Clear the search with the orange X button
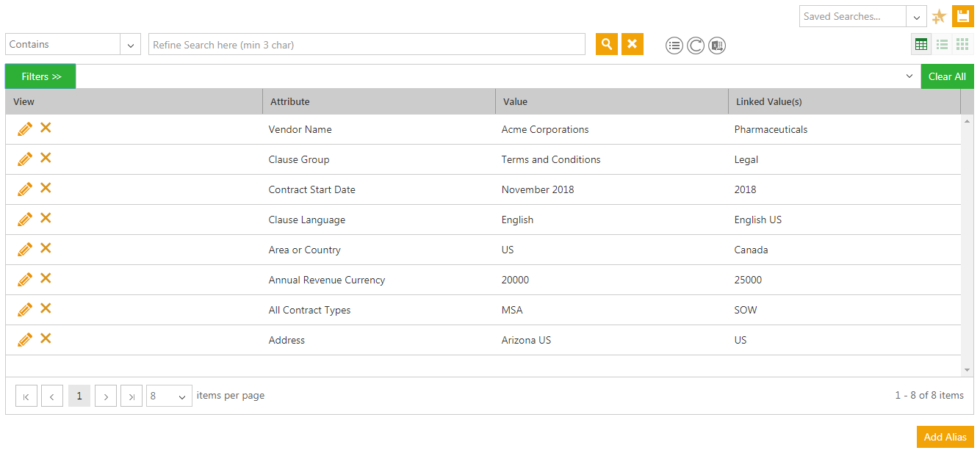This screenshot has height=453, width=980. click(632, 44)
